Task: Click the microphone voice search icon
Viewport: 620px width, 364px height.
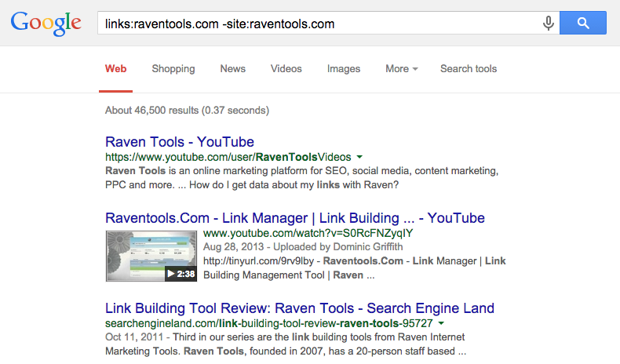Action: [x=548, y=23]
